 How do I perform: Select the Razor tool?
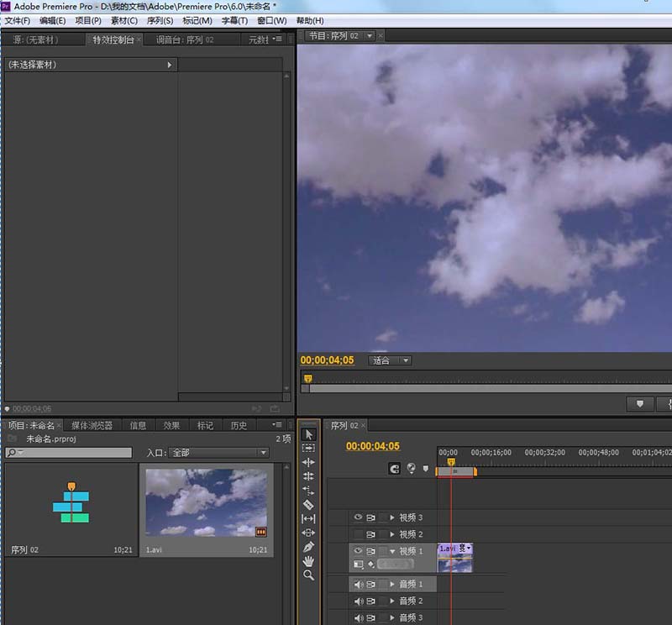click(308, 505)
